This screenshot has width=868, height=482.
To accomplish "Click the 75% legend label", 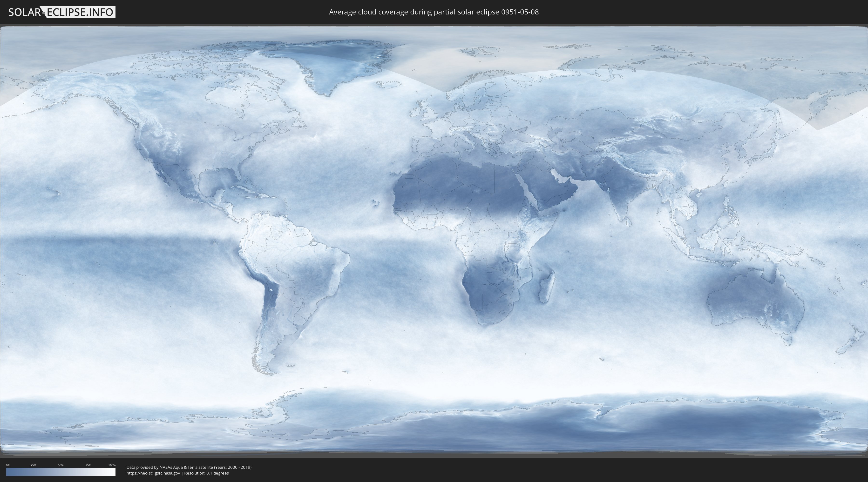I will [88, 465].
